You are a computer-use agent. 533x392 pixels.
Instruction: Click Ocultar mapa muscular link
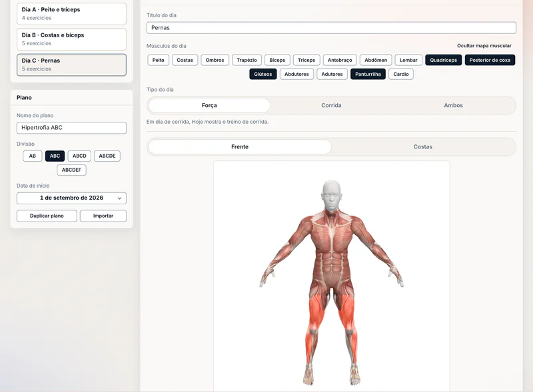(x=484, y=45)
